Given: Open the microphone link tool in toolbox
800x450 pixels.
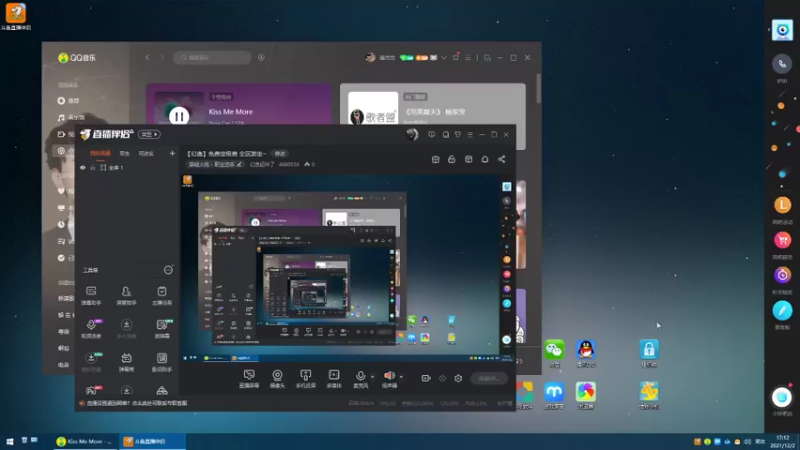Looking at the screenshot, I should pos(91,329).
